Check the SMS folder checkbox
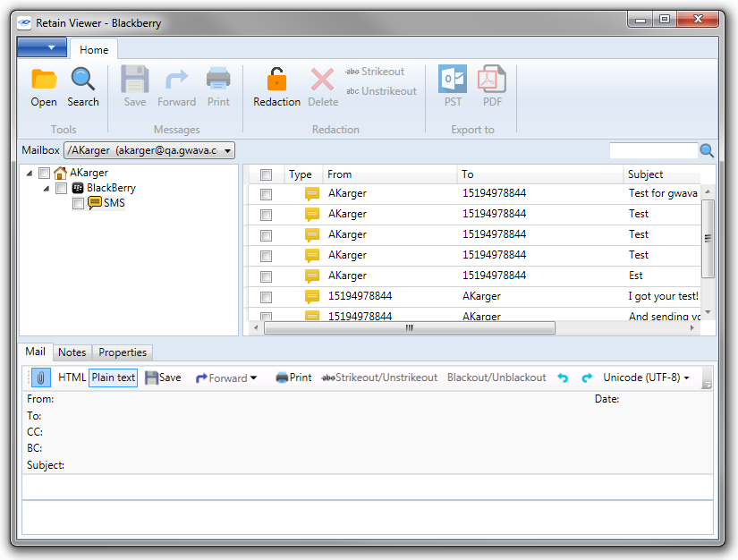Screen dimensions: 738x560 pyautogui.click(x=78, y=204)
